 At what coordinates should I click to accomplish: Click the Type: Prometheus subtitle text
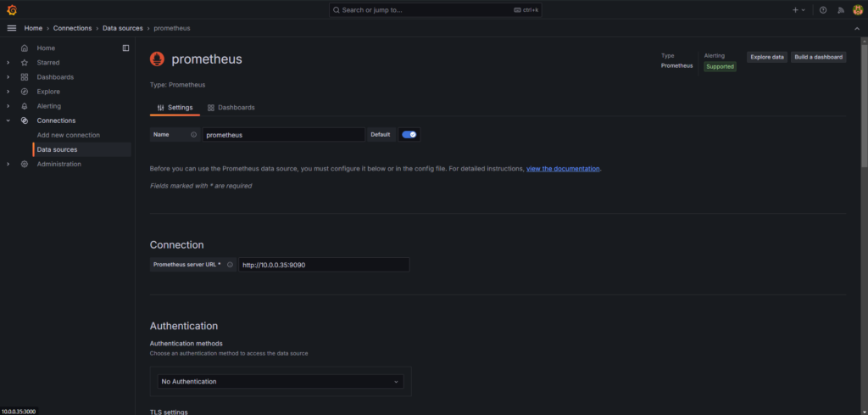coord(178,86)
